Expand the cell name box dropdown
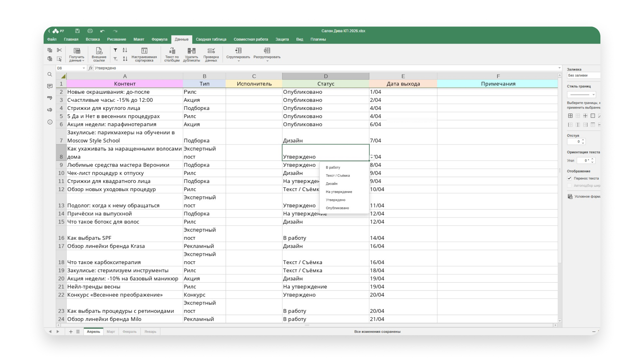 (84, 68)
